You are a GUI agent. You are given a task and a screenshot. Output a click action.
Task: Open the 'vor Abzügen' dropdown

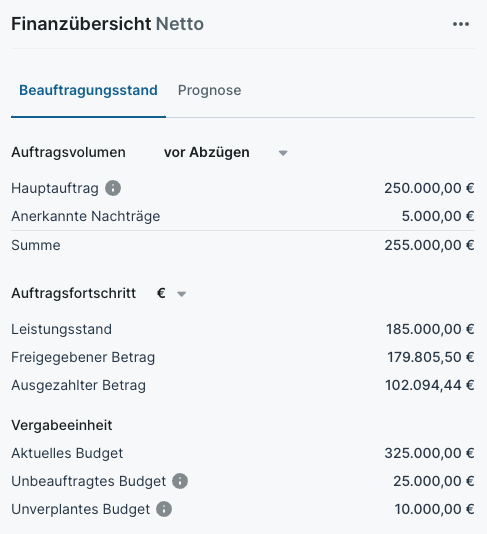click(225, 152)
